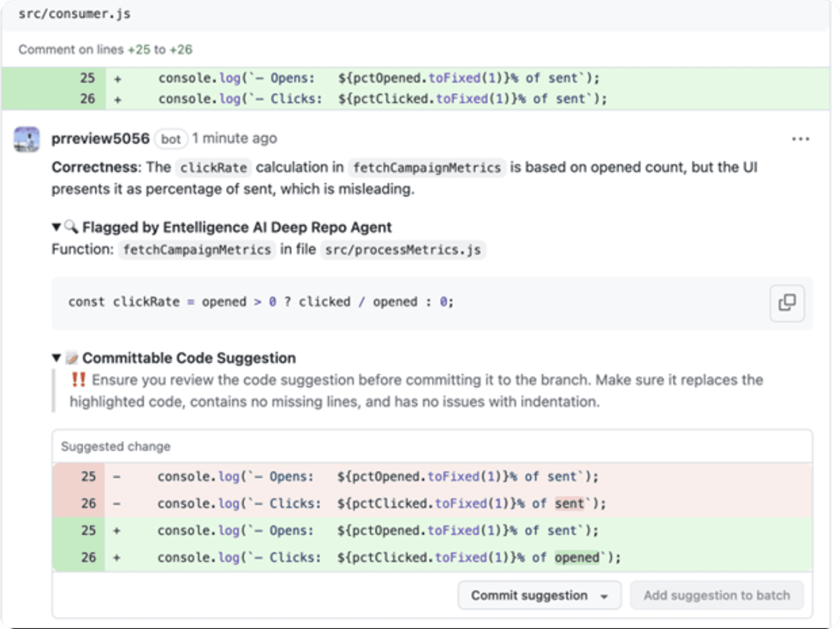Viewport: 840px width, 629px height.
Task: Click the src/processMetrics.js inline code tag
Action: click(403, 250)
